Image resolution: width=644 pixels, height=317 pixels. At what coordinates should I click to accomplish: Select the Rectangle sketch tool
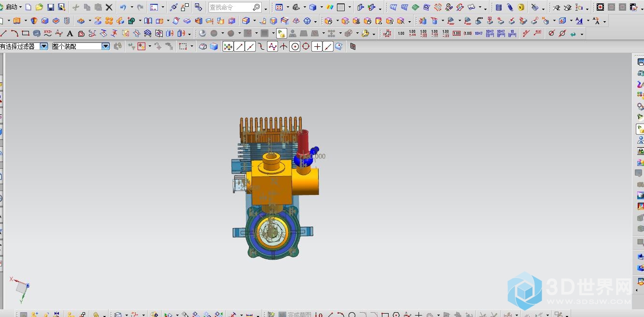(26, 33)
